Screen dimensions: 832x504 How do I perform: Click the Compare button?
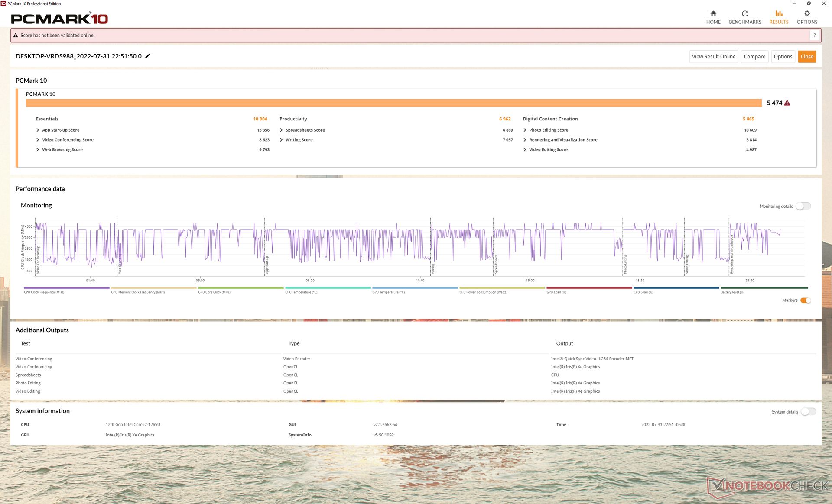pyautogui.click(x=754, y=57)
